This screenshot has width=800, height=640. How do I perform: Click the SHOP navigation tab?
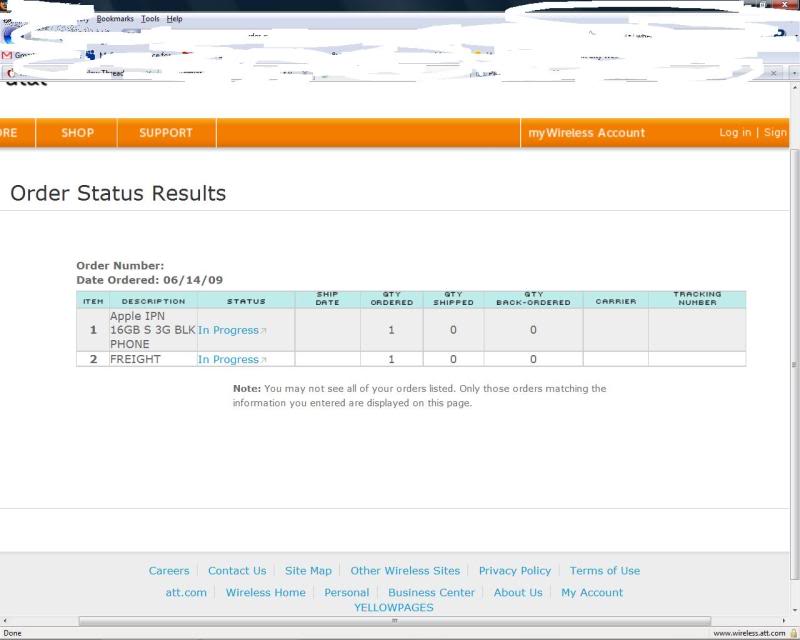coord(77,133)
